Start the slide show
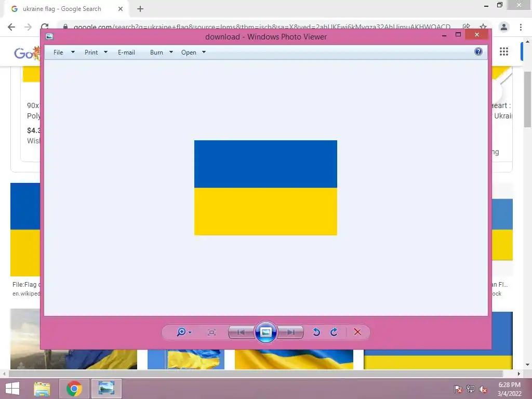This screenshot has width=532, height=399. (x=265, y=332)
